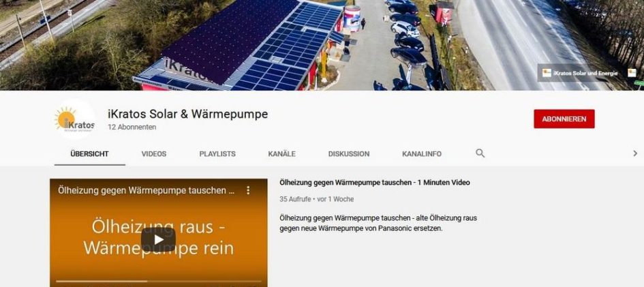Select the Kanäle tab
Image resolution: width=644 pixels, height=287 pixels.
coord(281,154)
